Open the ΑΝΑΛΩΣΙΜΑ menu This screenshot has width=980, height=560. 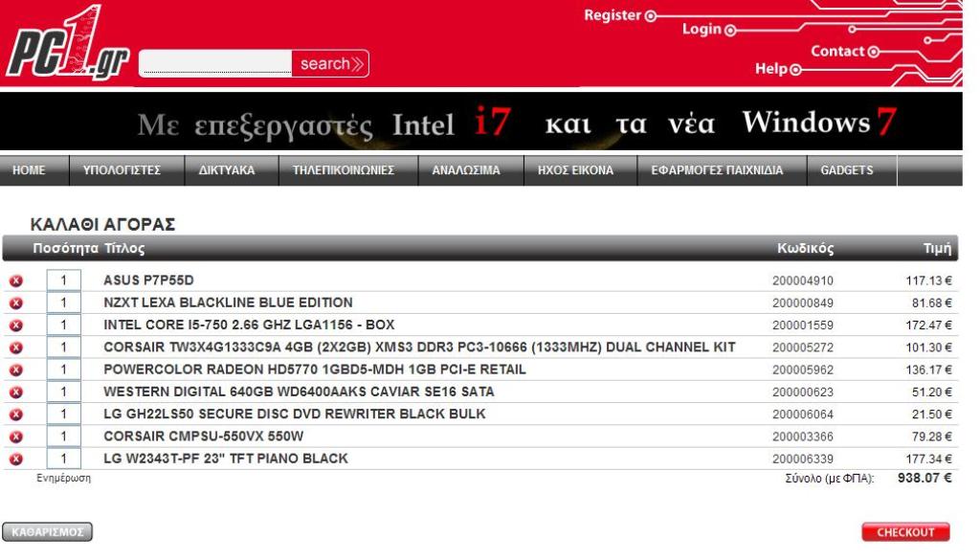466,170
